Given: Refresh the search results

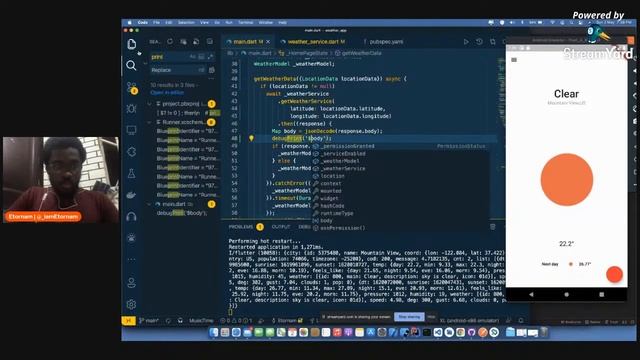Looking at the screenshot, I should (x=170, y=42).
